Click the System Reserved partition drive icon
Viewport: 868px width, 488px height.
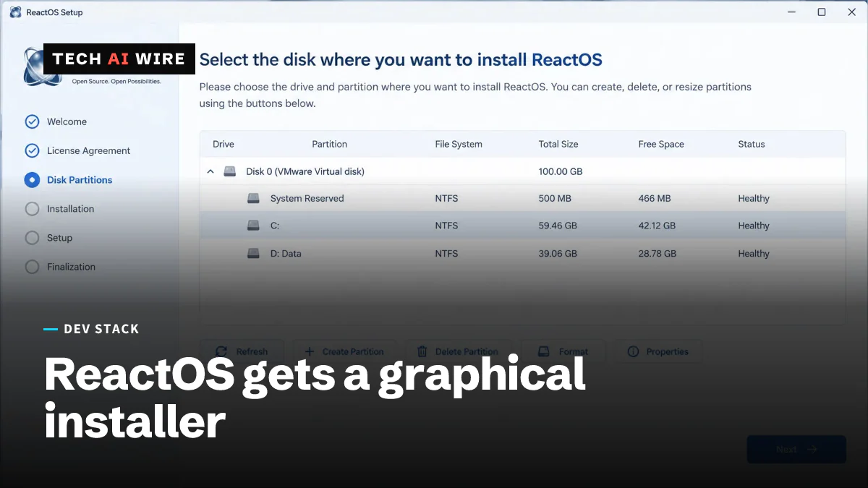pyautogui.click(x=253, y=198)
